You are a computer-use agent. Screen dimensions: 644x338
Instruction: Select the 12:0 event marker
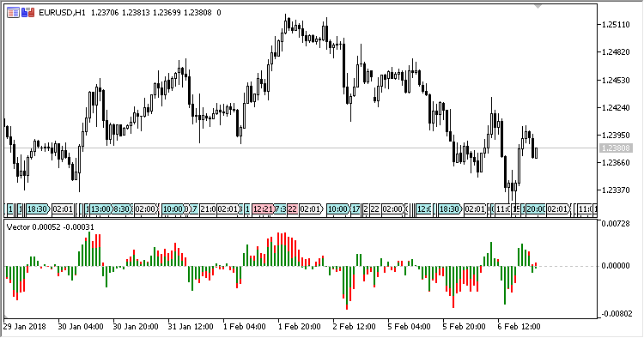click(x=423, y=209)
